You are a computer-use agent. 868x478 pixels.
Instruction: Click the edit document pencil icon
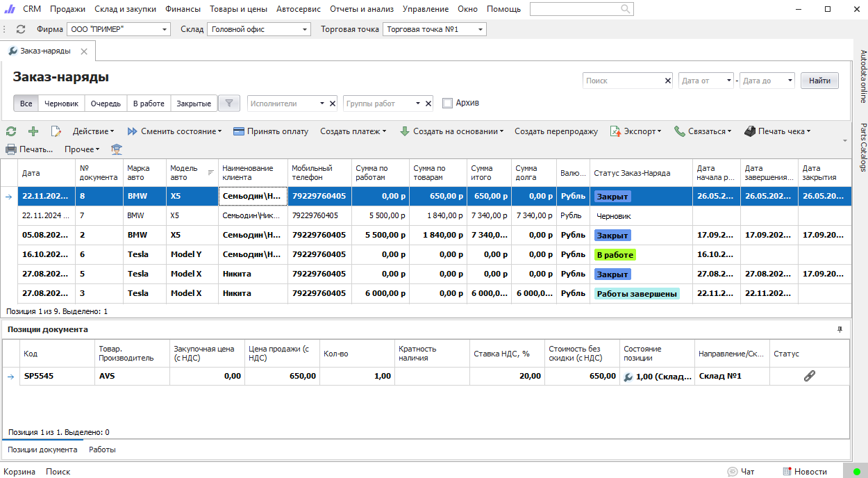tap(56, 131)
